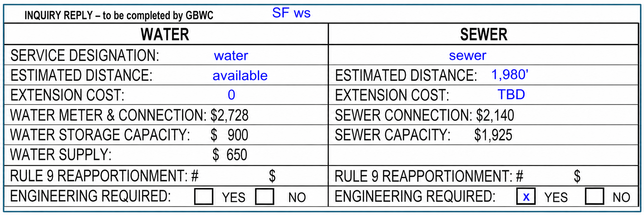The height and width of the screenshot is (215, 644).
Task: Click sewer Rule 9 Reapportionment number field
Action: pos(548,176)
